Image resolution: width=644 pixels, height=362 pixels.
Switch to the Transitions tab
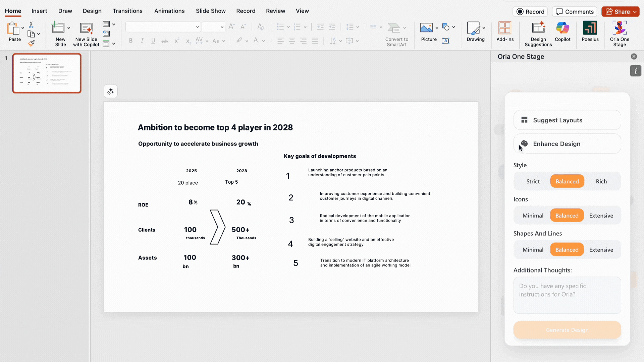click(x=127, y=11)
